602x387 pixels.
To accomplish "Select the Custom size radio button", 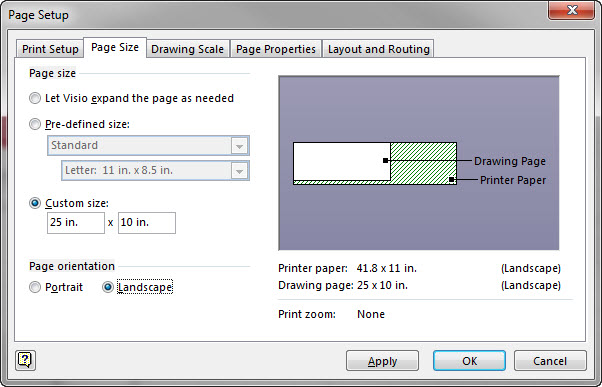I will click(x=35, y=203).
